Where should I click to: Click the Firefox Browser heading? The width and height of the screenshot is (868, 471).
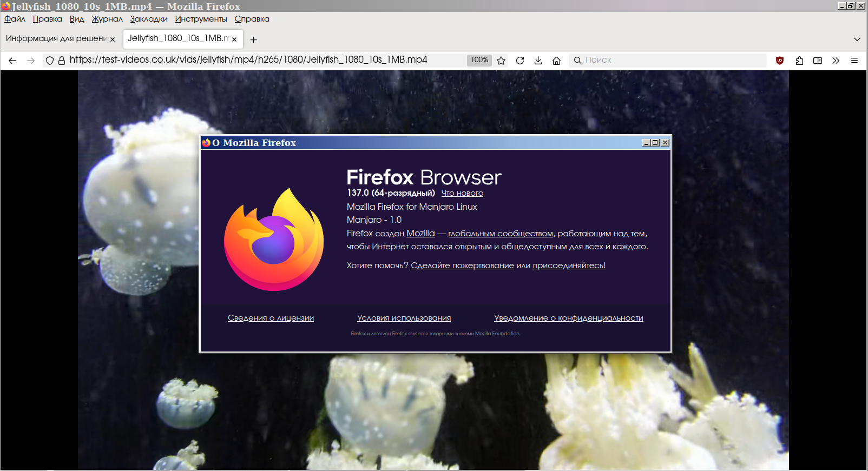[424, 177]
